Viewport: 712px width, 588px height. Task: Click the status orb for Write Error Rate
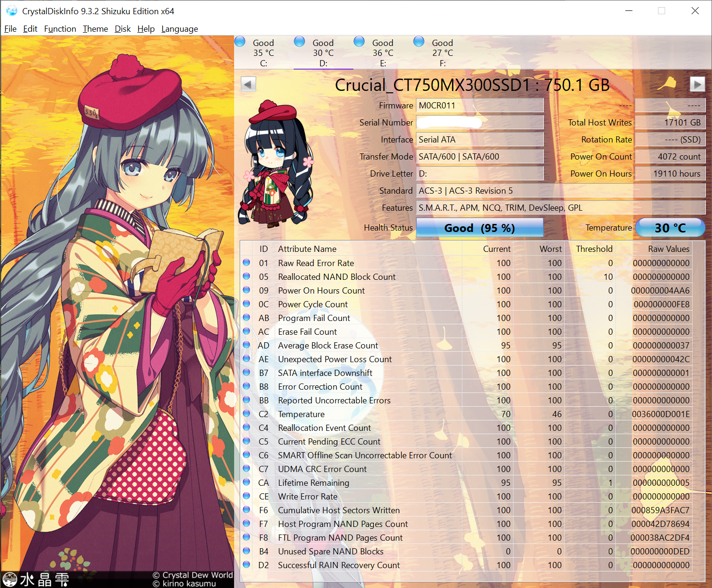pyautogui.click(x=246, y=496)
